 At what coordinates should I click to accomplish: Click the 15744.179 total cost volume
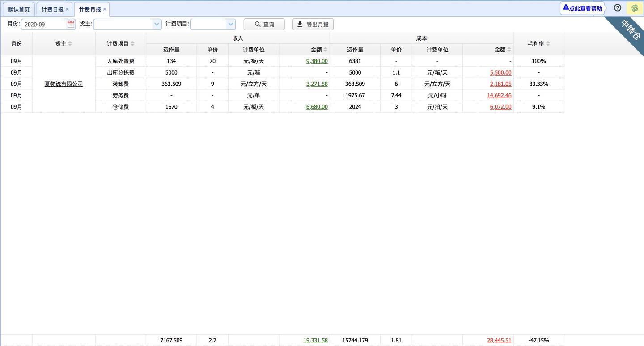355,340
